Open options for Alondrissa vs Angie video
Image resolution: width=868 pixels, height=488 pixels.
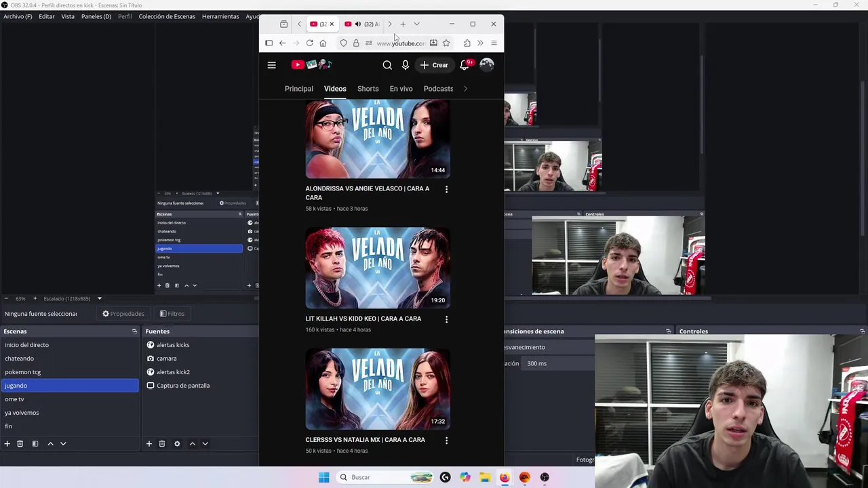(x=446, y=190)
